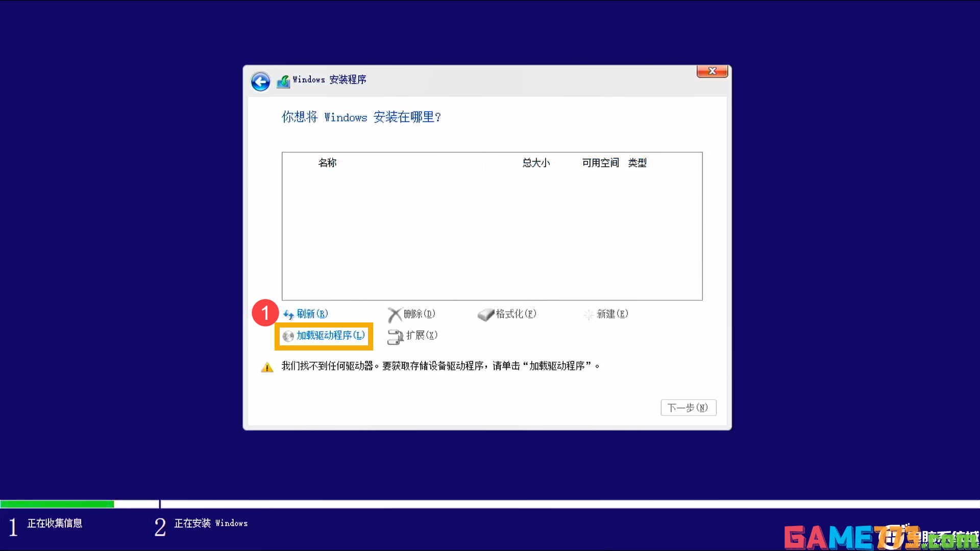Close the Windows setup dialog
980x551 pixels.
[x=712, y=71]
